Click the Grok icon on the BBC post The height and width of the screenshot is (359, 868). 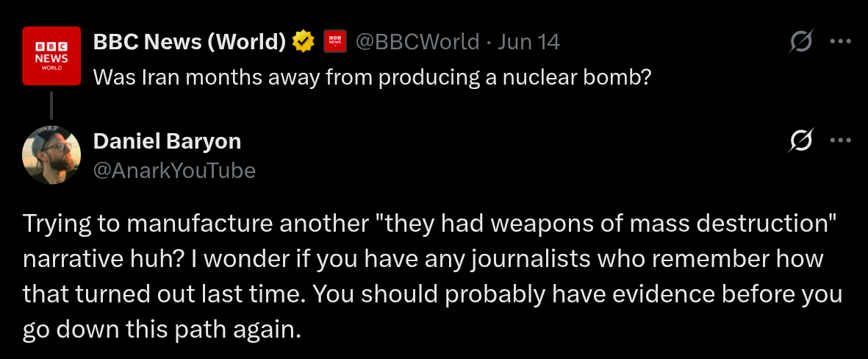800,42
